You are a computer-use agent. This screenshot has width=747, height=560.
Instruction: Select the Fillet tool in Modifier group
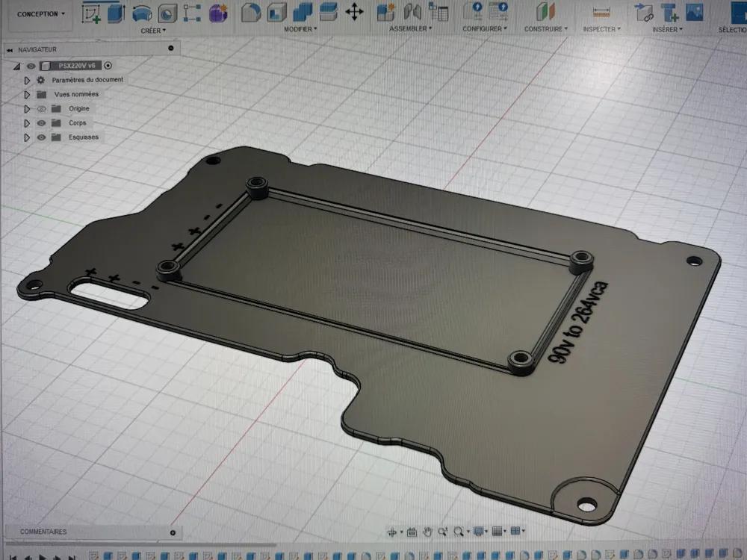(x=250, y=13)
